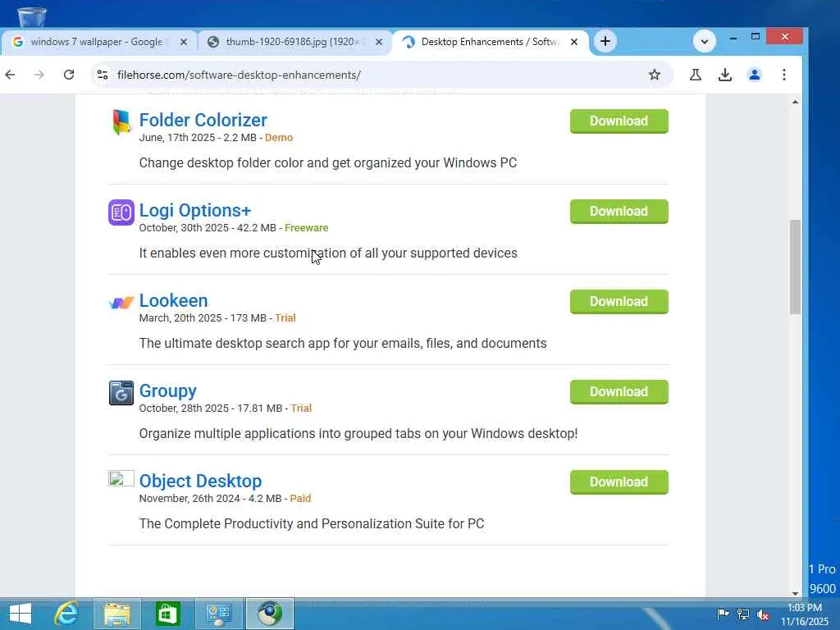Click the Chromium browser taskbar icon
This screenshot has width=840, height=630.
pos(269,614)
